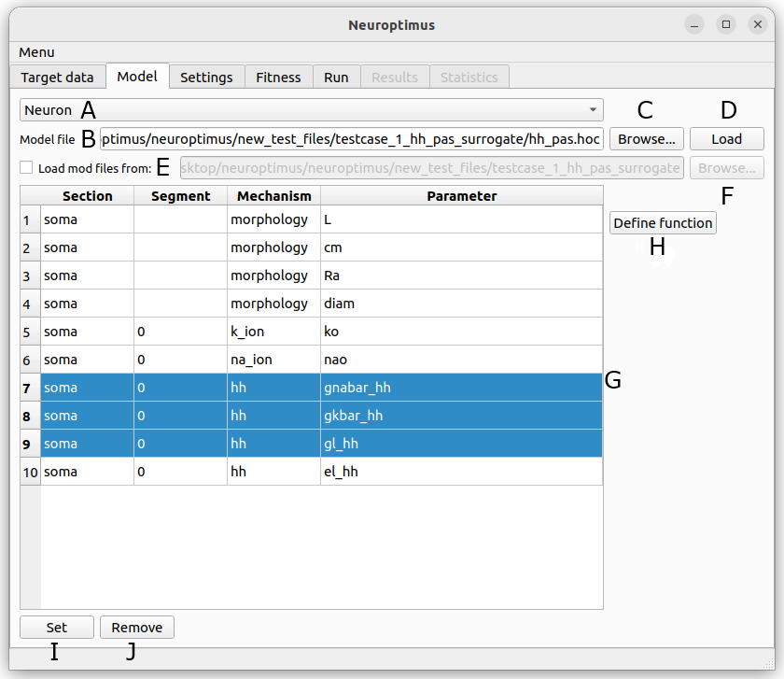Click the Define function button

(x=663, y=223)
